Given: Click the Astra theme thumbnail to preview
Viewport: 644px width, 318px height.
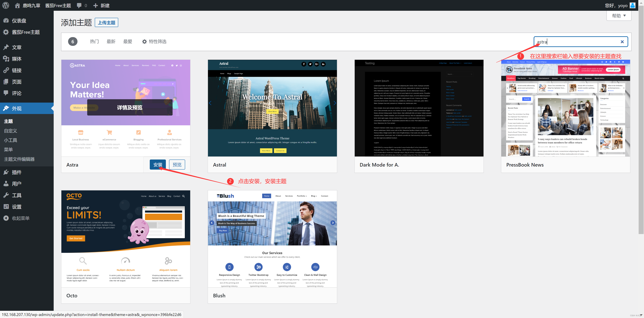Looking at the screenshot, I should (127, 108).
